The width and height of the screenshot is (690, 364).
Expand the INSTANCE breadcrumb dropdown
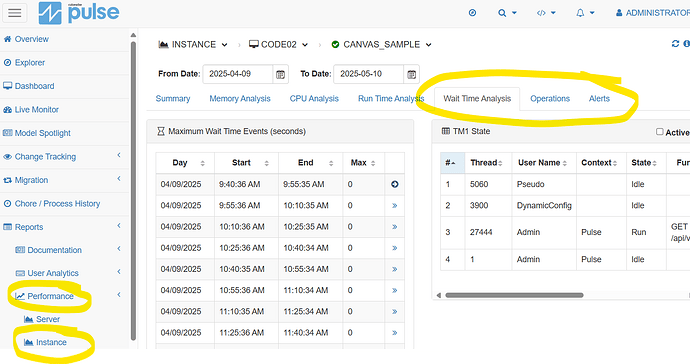[x=193, y=44]
